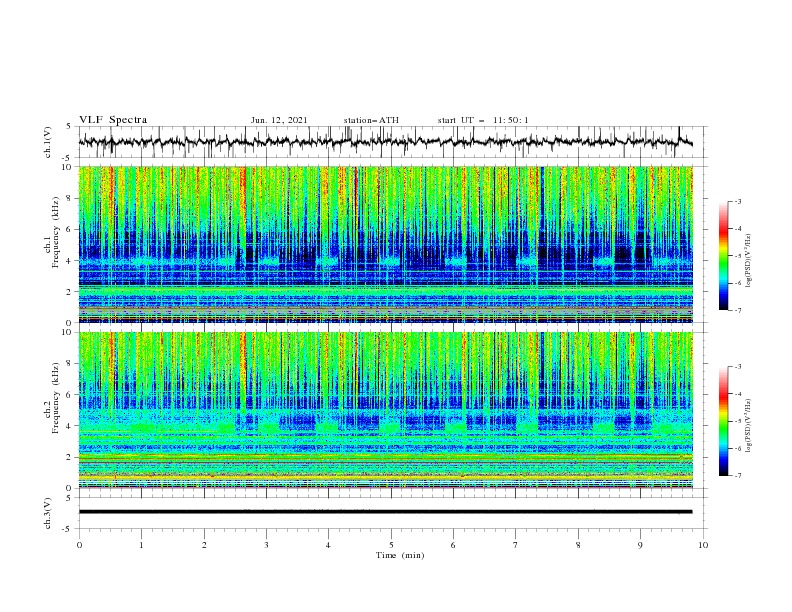Click the "station=ATH" label
792x612 pixels.
pyautogui.click(x=371, y=120)
